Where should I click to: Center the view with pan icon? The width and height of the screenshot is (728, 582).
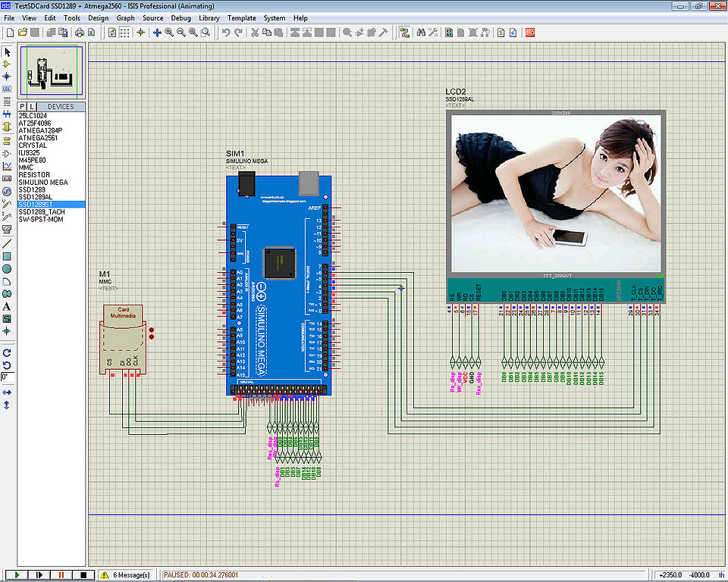click(x=157, y=33)
